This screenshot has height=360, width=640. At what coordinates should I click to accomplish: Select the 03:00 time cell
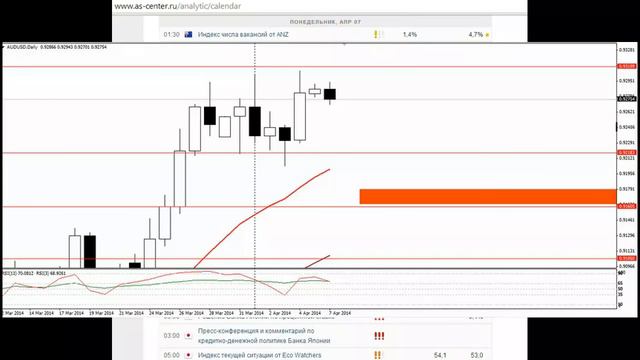click(171, 336)
